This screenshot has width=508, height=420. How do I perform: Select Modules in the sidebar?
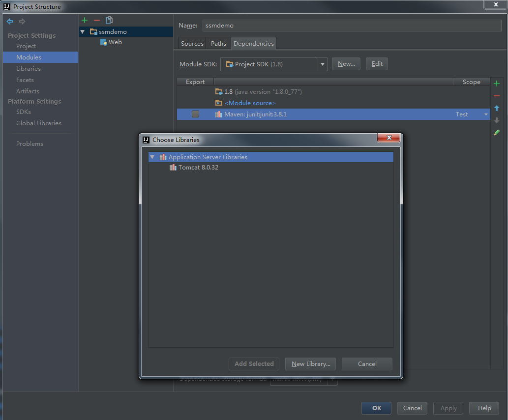[x=40, y=57]
